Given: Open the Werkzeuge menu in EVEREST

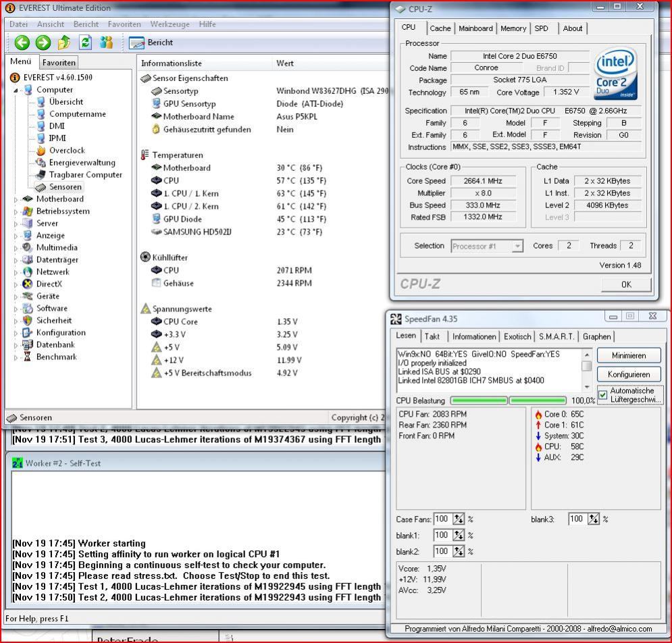Looking at the screenshot, I should click(x=170, y=24).
